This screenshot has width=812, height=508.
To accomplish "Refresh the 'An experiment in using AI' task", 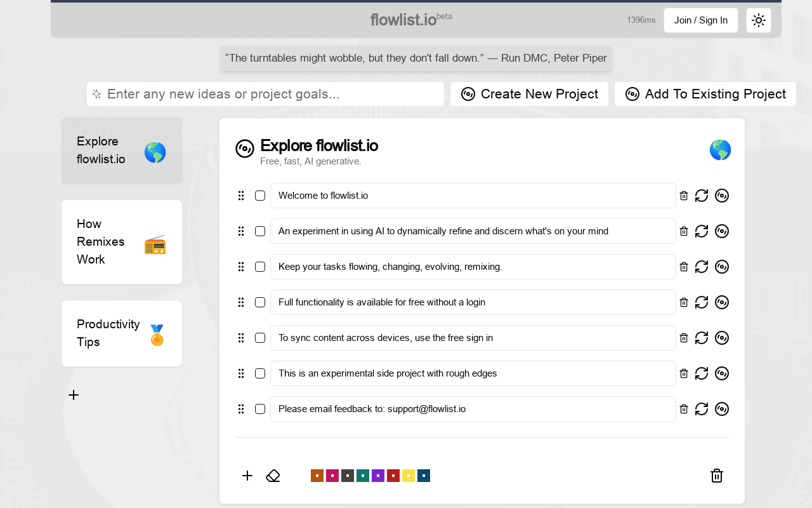I will [x=702, y=231].
